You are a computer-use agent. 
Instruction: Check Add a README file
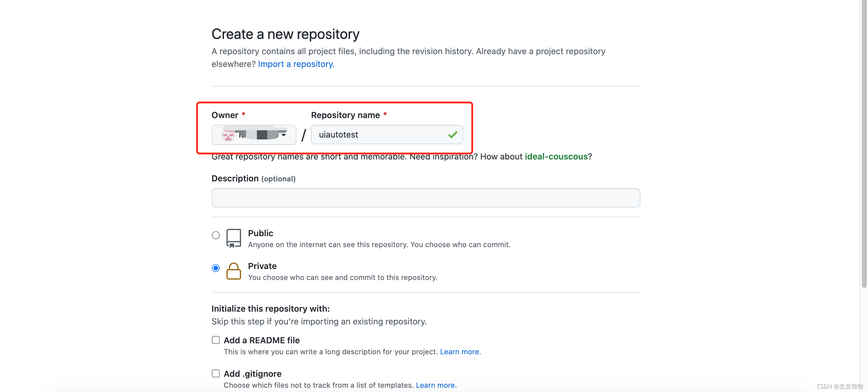216,340
